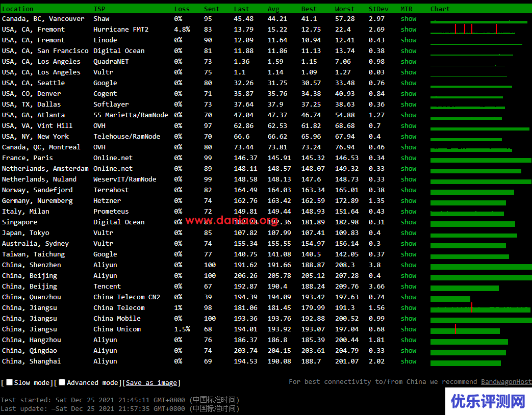Show MTR for Sydney Vultr row
The height and width of the screenshot is (415, 532).
409,243
